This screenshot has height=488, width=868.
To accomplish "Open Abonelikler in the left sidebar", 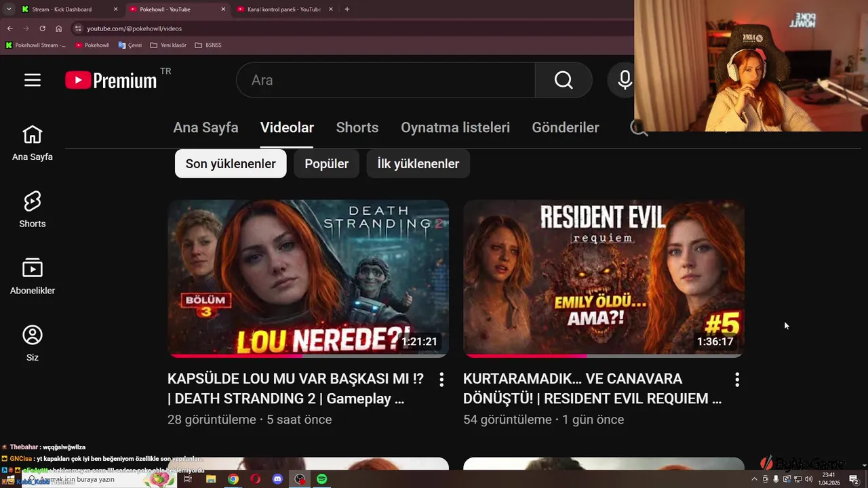I will point(33,277).
